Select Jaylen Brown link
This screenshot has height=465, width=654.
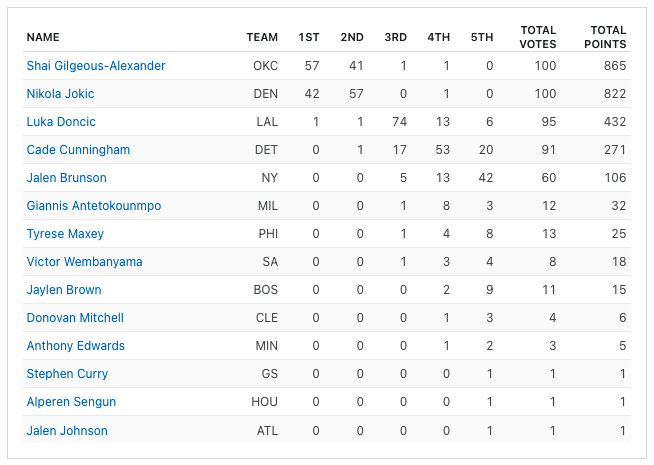64,290
